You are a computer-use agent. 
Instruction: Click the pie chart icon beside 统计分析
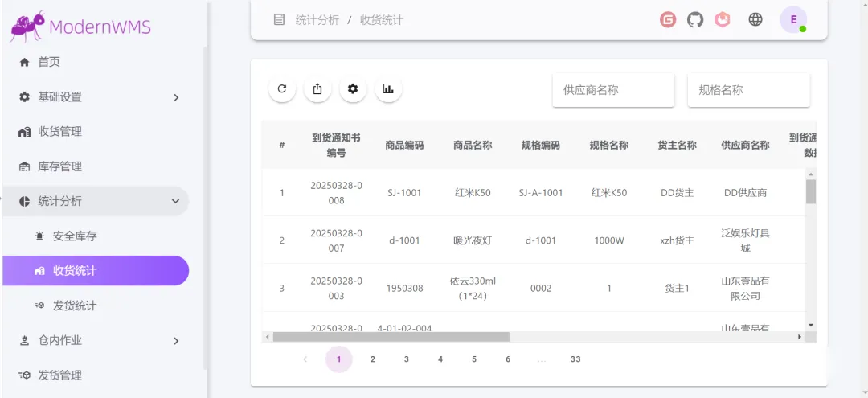(24, 202)
